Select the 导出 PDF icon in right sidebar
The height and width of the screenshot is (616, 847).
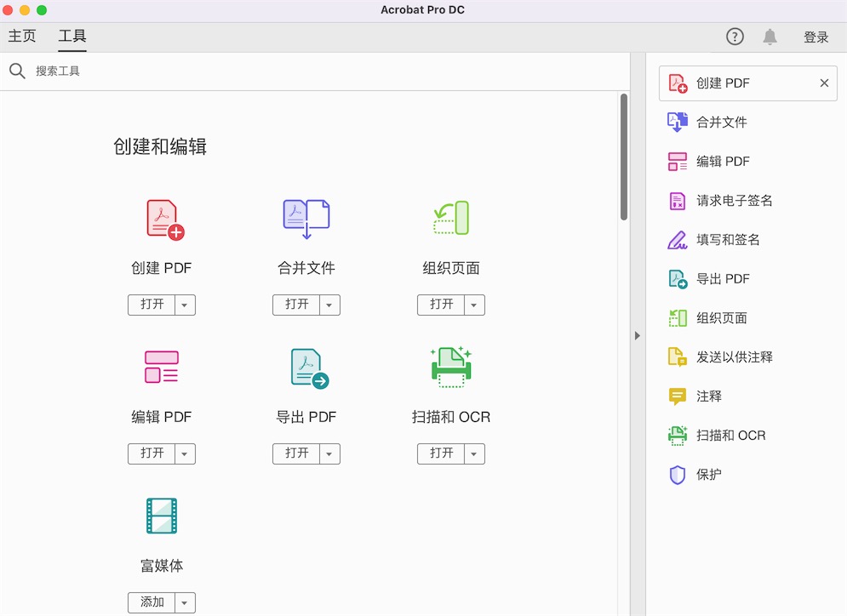click(678, 279)
